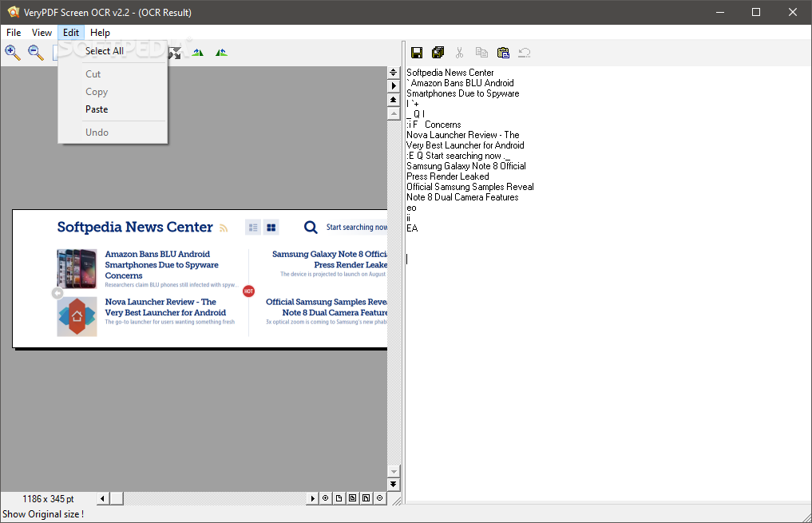812x523 pixels.
Task: Click the '1186 x 345 pt' size readout
Action: point(48,499)
